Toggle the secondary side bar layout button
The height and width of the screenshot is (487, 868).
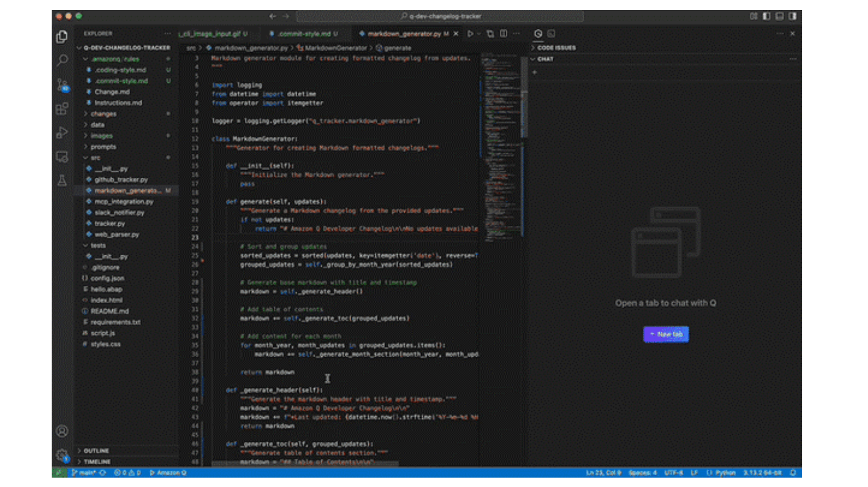792,16
